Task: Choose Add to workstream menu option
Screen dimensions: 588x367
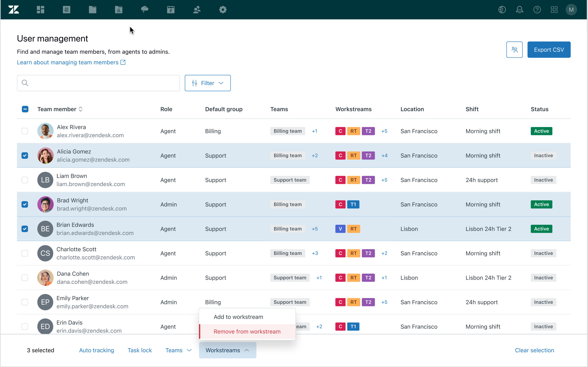Action: pos(238,317)
